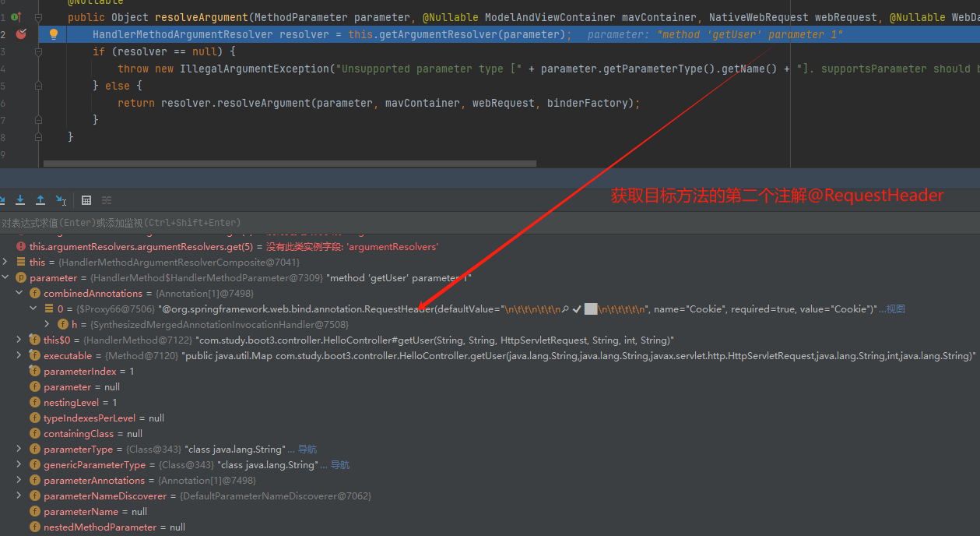Click the 导航 link on genericParameterType row
The height and width of the screenshot is (536, 980).
tap(340, 465)
